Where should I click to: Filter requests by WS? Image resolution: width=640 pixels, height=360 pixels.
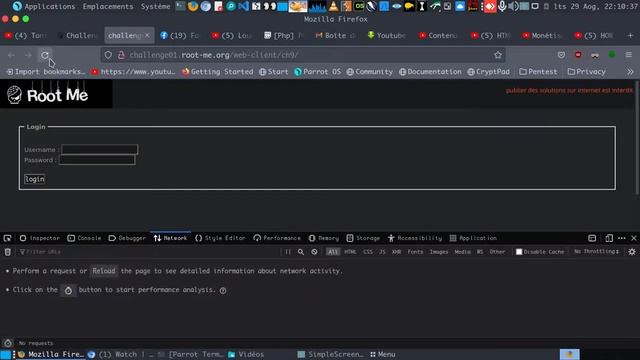click(480, 252)
